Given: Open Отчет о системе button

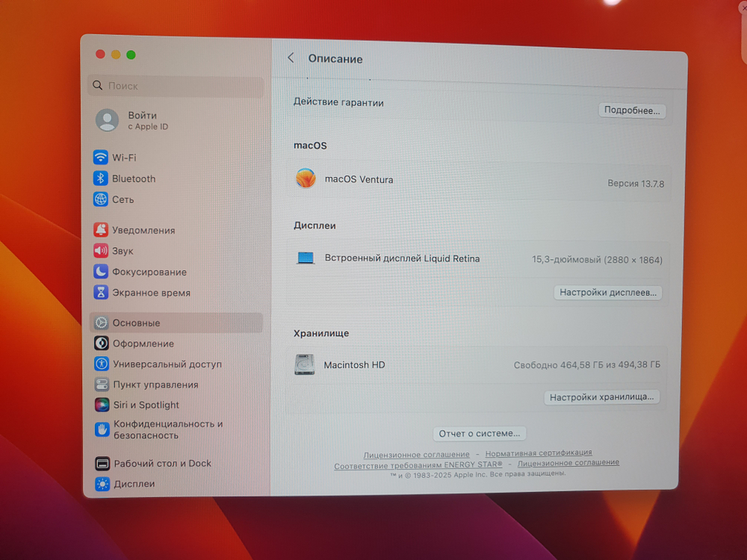Looking at the screenshot, I should coord(480,433).
